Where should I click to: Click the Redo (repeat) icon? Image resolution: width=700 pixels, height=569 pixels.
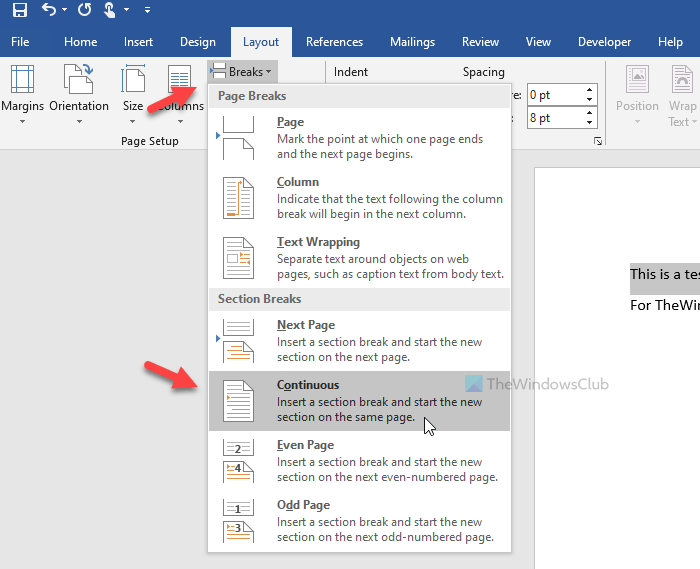coord(85,10)
